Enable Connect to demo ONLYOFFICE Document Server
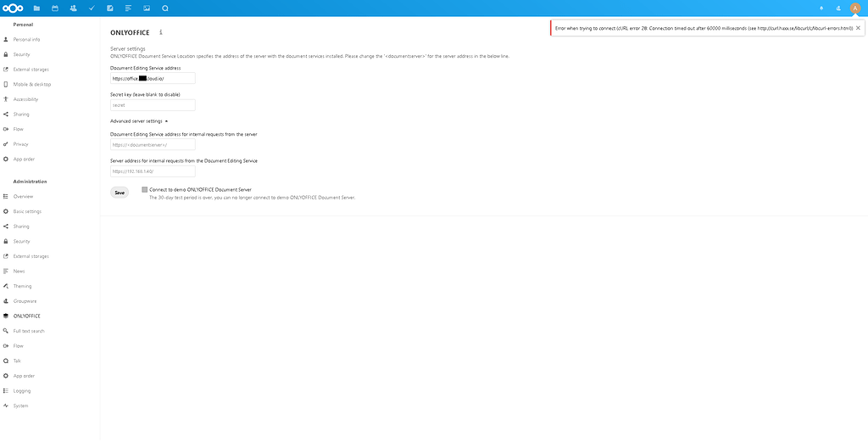Image resolution: width=868 pixels, height=442 pixels. tap(145, 189)
